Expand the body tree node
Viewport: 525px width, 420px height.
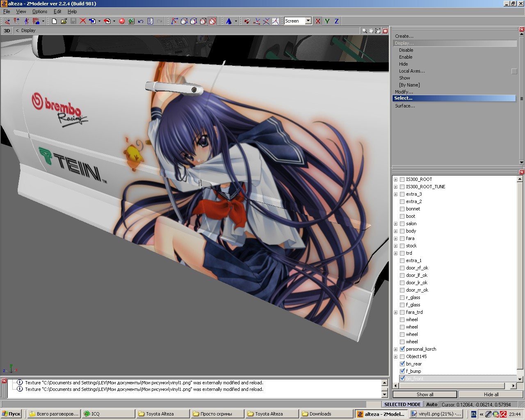coord(395,231)
